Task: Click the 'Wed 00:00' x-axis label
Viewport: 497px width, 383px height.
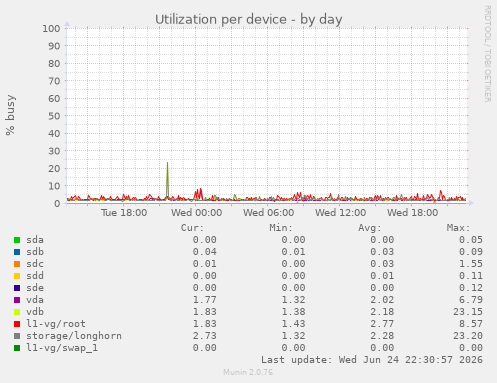Action: click(197, 213)
